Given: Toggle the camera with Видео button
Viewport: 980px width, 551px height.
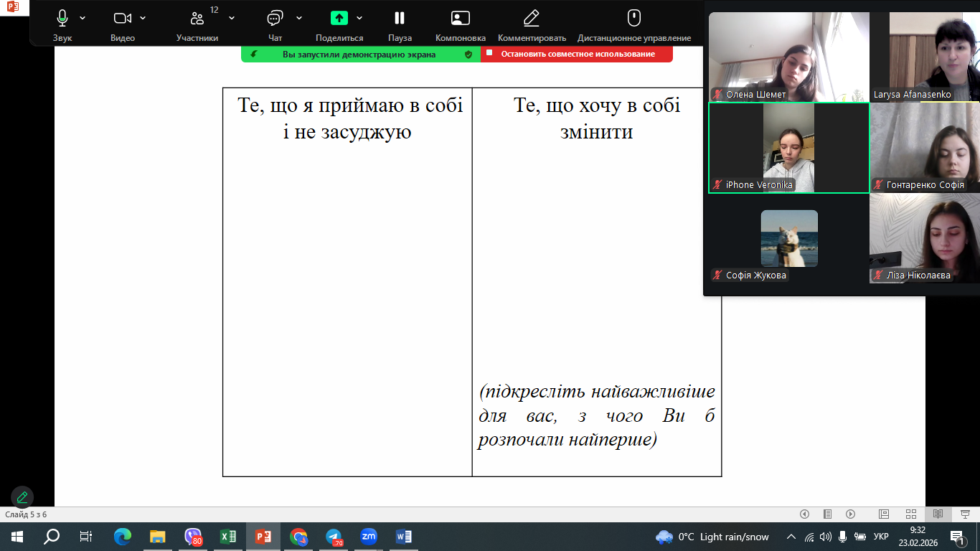Looking at the screenshot, I should [x=123, y=19].
